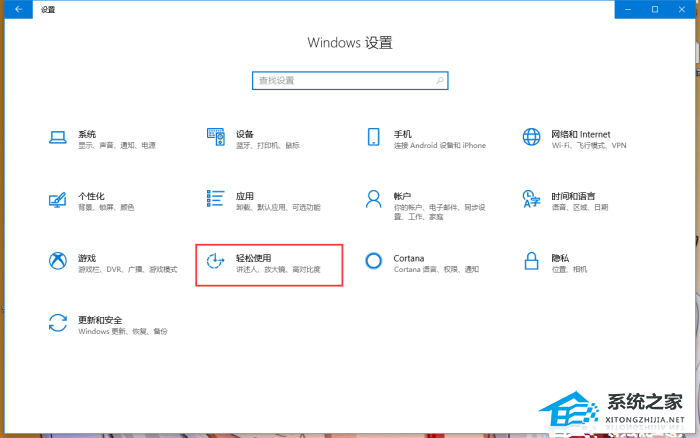The height and width of the screenshot is (438, 700).
Task: Maximize the Settings window
Action: [654, 9]
